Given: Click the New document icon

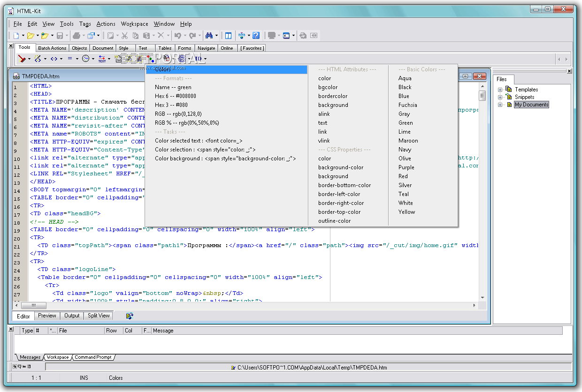Looking at the screenshot, I should [x=16, y=36].
